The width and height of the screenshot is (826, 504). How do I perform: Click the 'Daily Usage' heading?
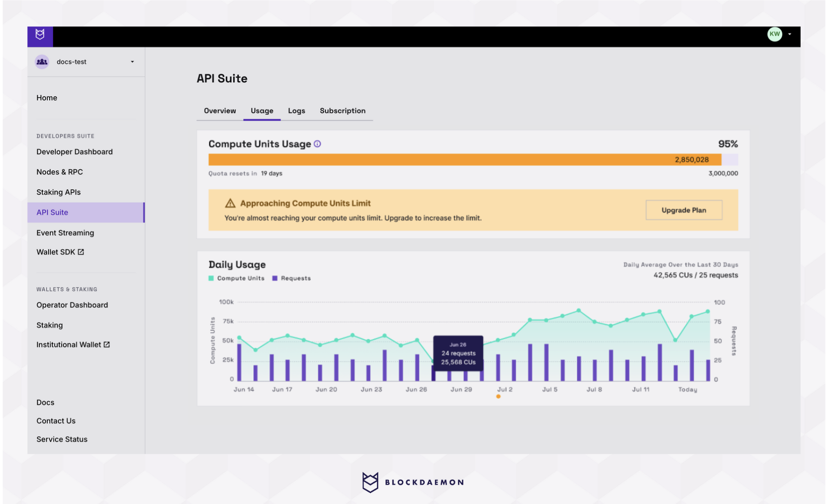click(237, 265)
